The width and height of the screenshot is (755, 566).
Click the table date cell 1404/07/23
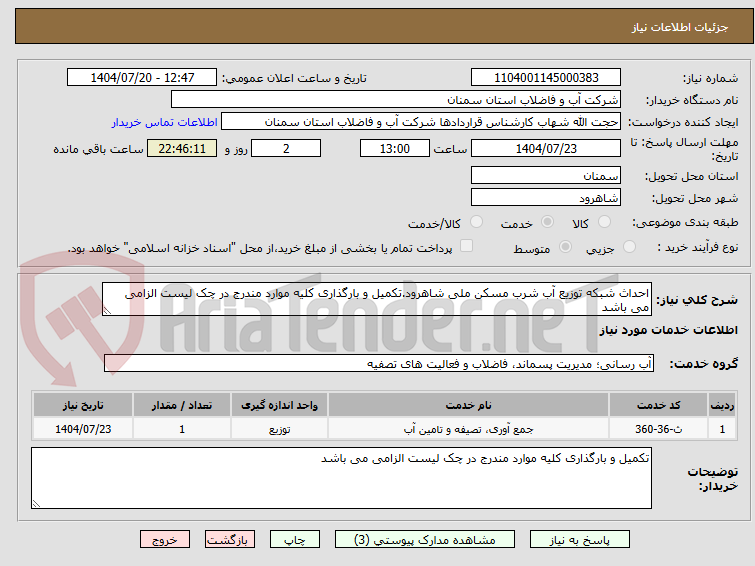click(x=83, y=429)
